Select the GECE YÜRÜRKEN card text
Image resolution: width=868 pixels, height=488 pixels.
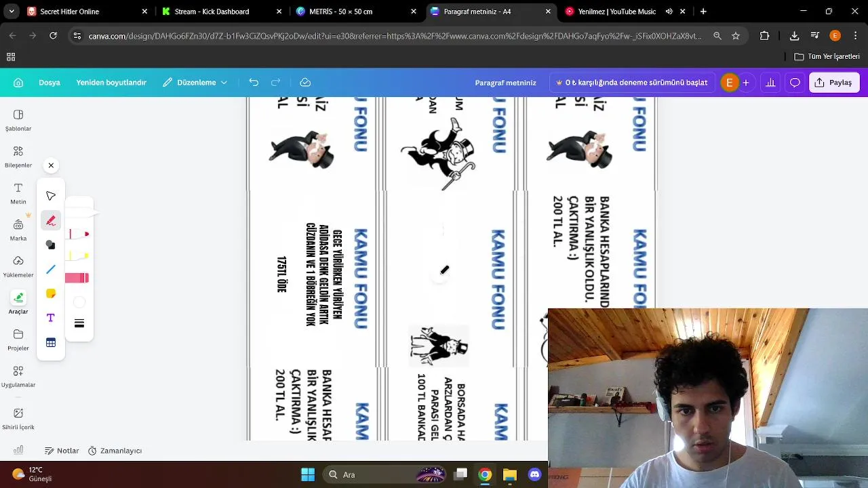pos(323,274)
